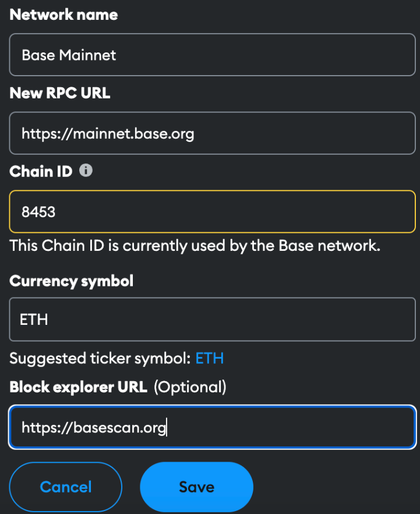
Task: Click the 'Suggested ticker symbol:' text
Action: [100, 358]
